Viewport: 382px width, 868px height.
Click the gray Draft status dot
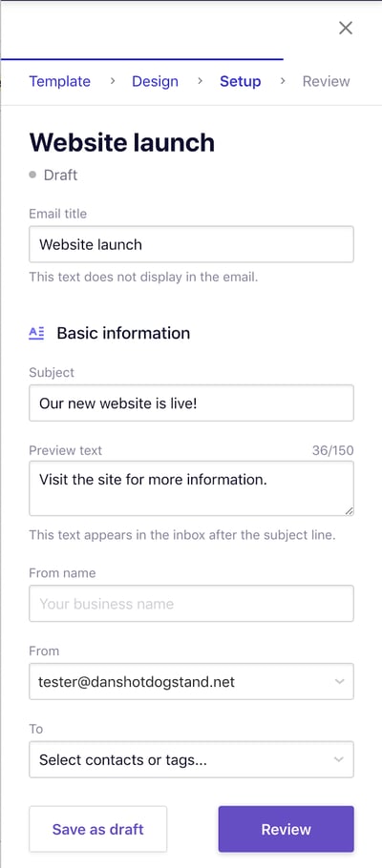[x=32, y=175]
